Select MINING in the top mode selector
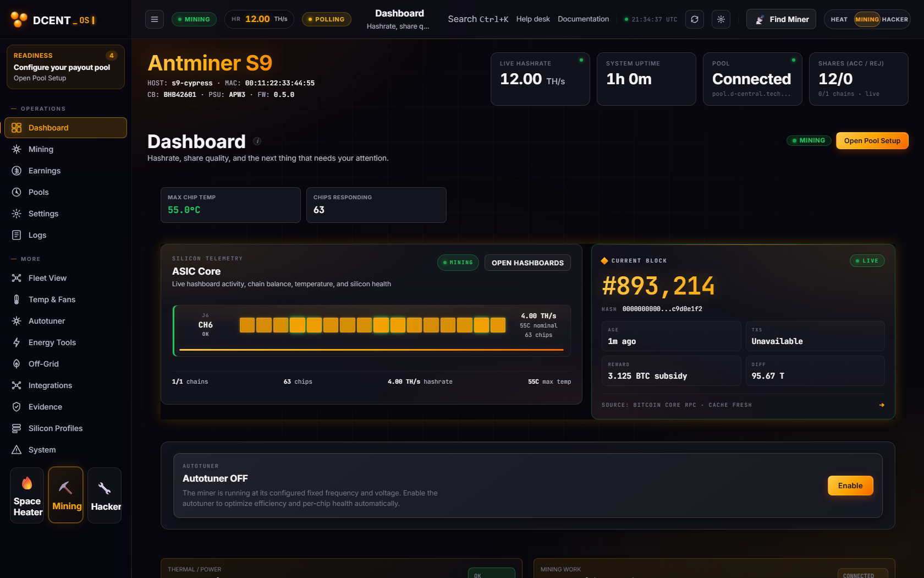The image size is (924, 578). click(867, 19)
